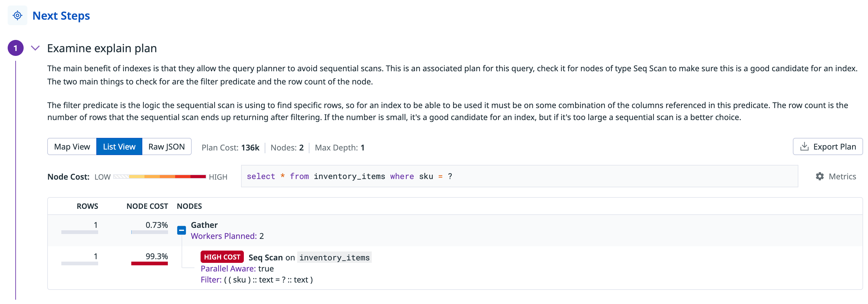Image resolution: width=868 pixels, height=304 pixels.
Task: Click the purple step 1 circle badge
Action: [16, 48]
